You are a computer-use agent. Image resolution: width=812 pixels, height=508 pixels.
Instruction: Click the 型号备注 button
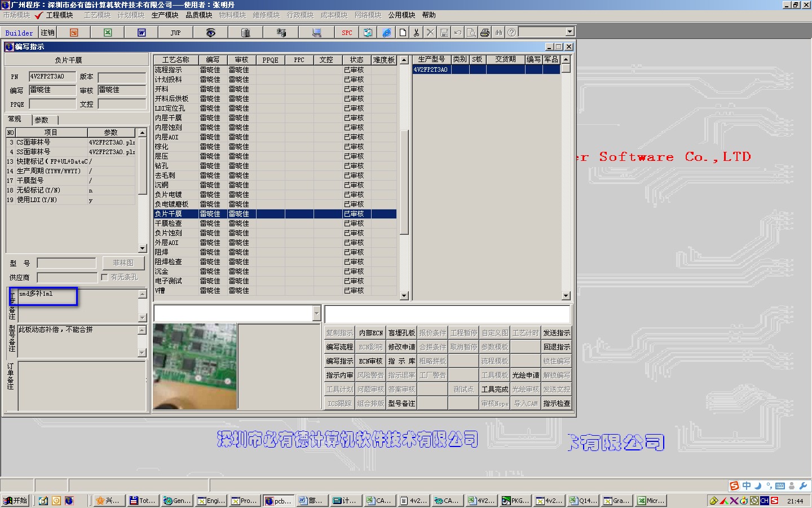click(x=401, y=404)
